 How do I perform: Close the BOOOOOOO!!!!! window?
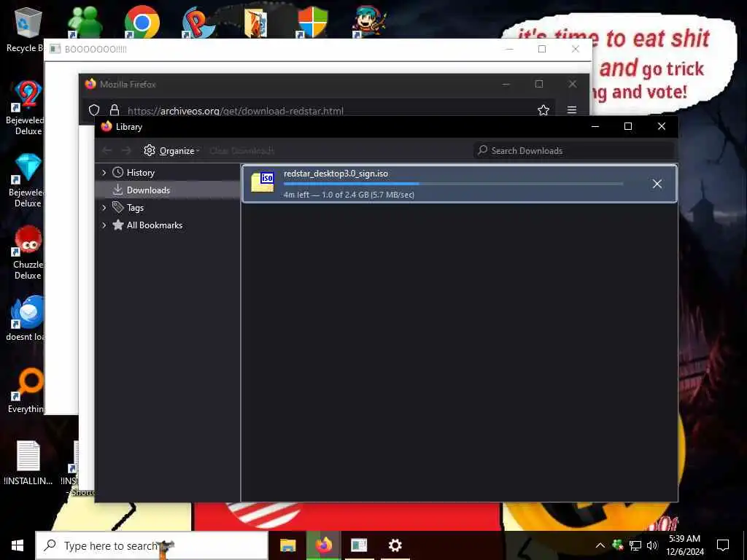pyautogui.click(x=576, y=49)
